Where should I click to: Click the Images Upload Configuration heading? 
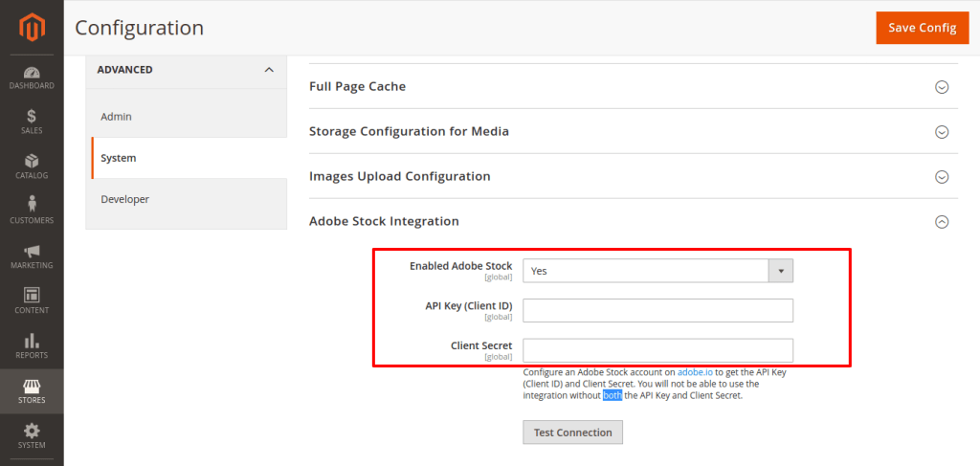[x=400, y=176]
